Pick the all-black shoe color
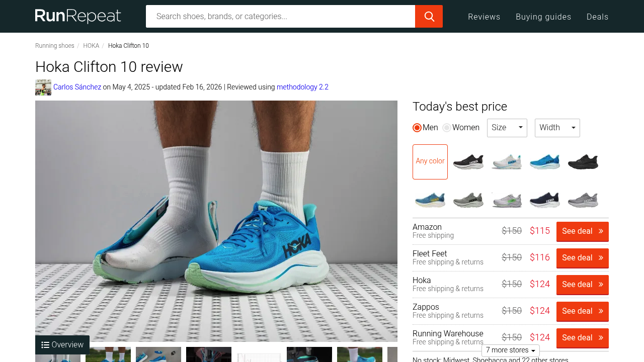The image size is (644, 362). click(583, 162)
